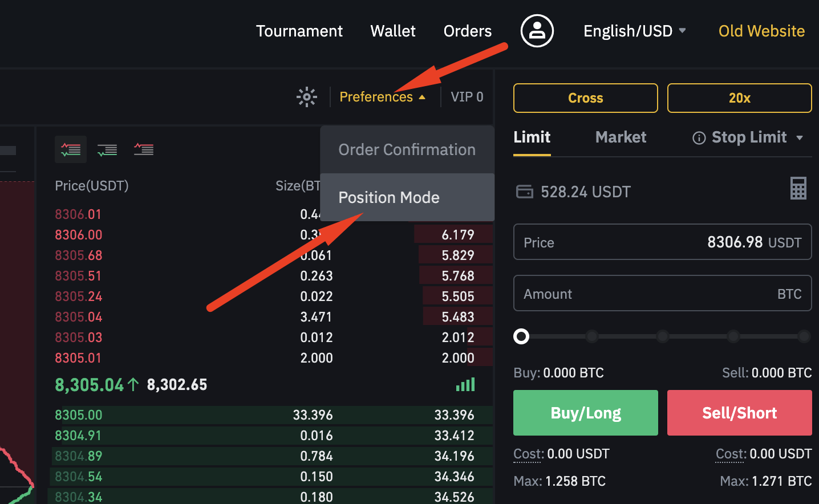Click the Stop Limit info icon
The image size is (819, 504).
click(x=699, y=138)
